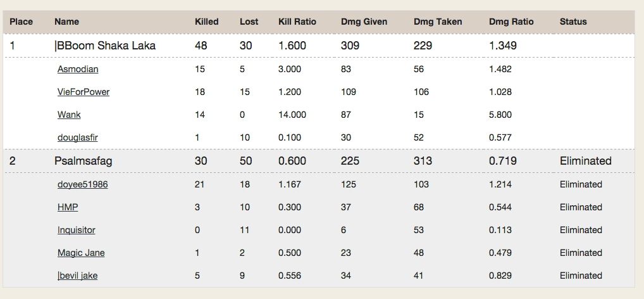Open Asmodian's player profile link
Image resolution: width=644 pixels, height=299 pixels.
click(x=78, y=69)
